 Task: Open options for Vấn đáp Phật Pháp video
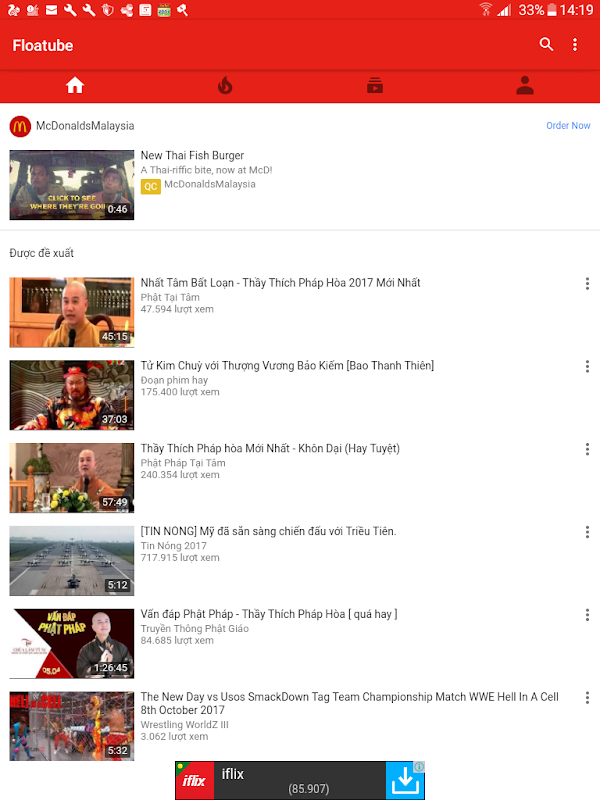point(587,615)
